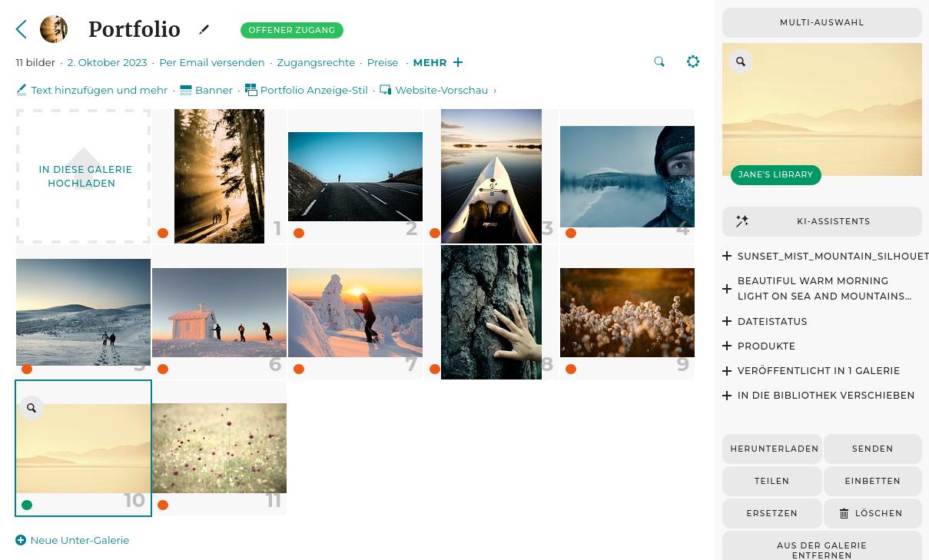
Task: Click the plus icon for Neue Unter-Galerie
Action: pos(21,540)
